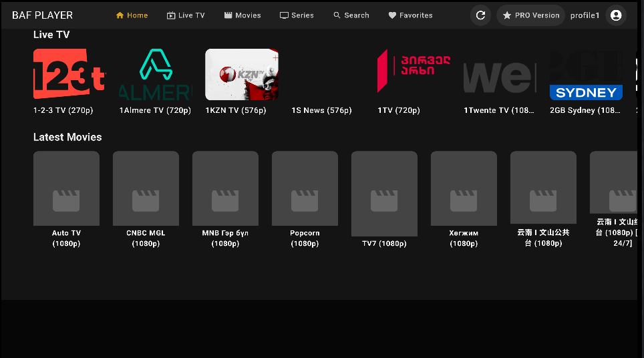Open the profile1 account avatar icon
Screen dimensions: 644x358
616,15
